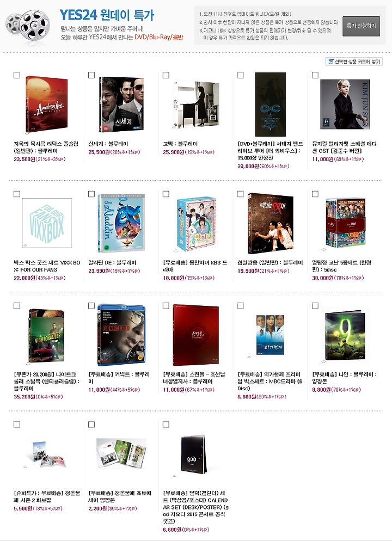Open the Apocalypse Now Blu-ray cover
392x541 pixels.
coord(47,104)
